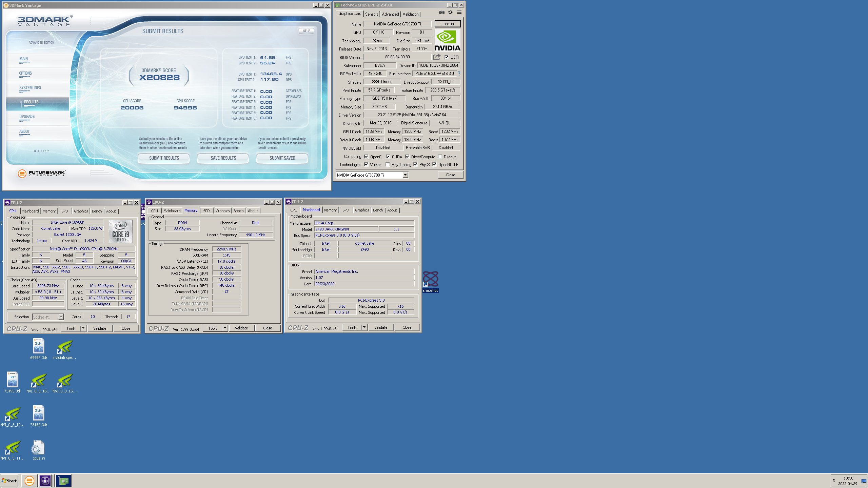Click the SAVE RESULTS button
Screen dimensions: 868x488
point(223,158)
